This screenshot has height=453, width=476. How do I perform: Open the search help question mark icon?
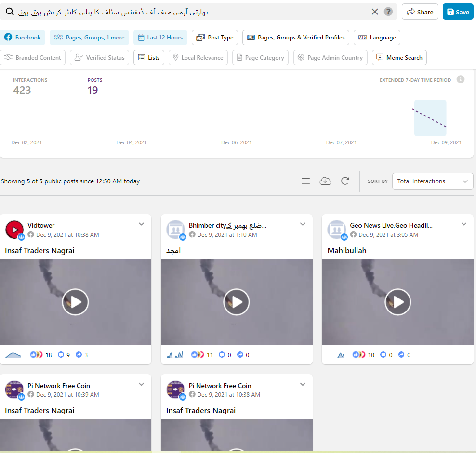388,12
